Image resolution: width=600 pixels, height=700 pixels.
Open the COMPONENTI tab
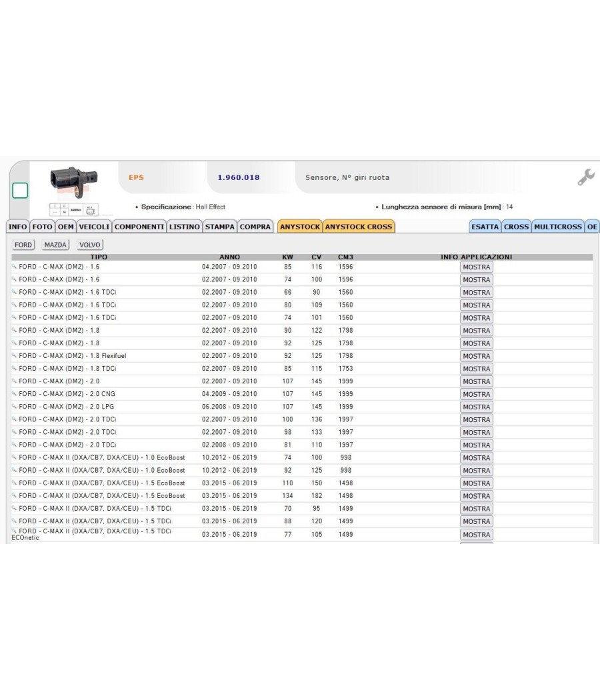click(139, 227)
